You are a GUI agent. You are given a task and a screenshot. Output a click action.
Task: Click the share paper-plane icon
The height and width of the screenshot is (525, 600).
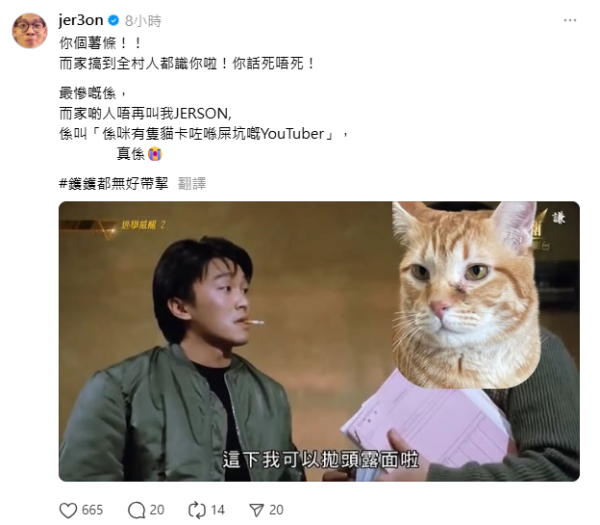click(256, 510)
